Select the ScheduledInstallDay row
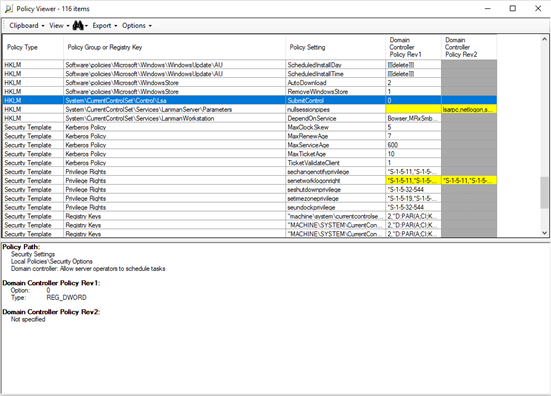This screenshot has height=396, width=551. (x=249, y=65)
